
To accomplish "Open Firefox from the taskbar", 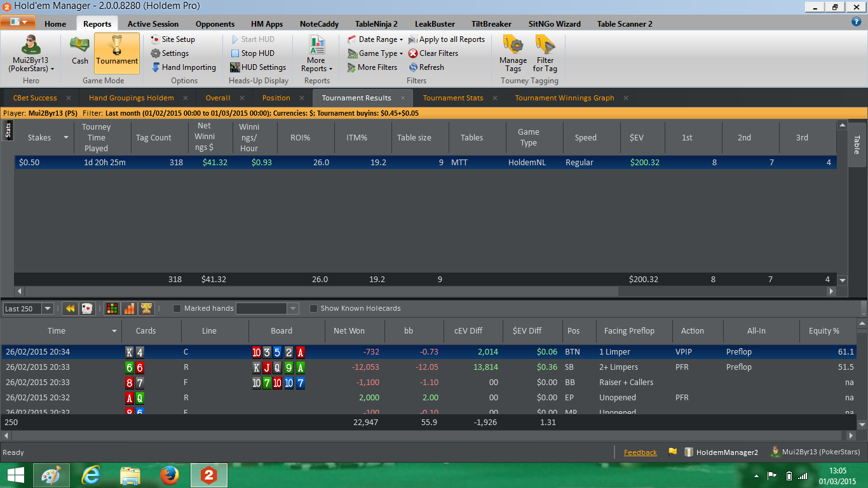I will (x=169, y=475).
